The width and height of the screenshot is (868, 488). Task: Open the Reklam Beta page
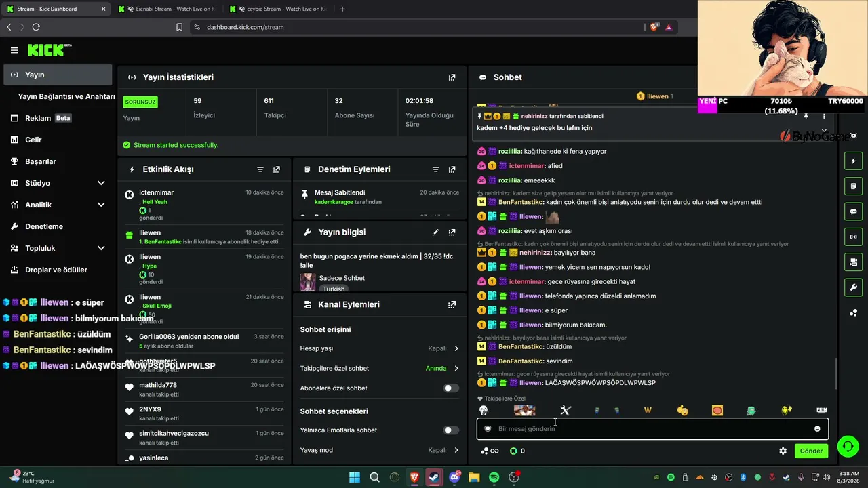tap(58, 118)
